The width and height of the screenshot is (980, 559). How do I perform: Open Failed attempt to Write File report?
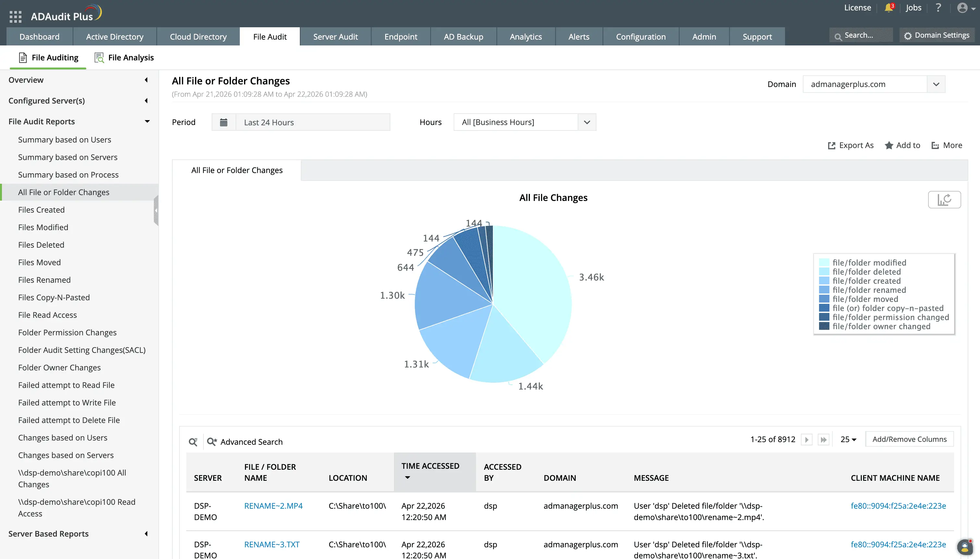(x=67, y=403)
